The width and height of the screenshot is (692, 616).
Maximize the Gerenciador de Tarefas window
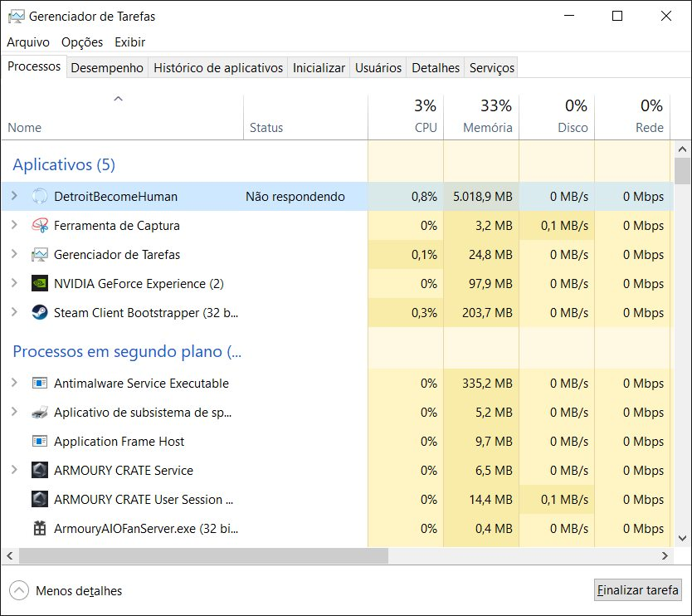pyautogui.click(x=617, y=16)
